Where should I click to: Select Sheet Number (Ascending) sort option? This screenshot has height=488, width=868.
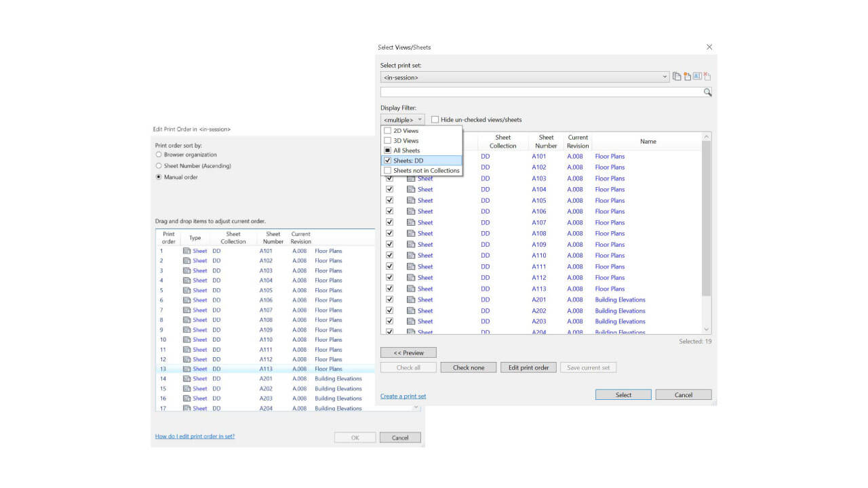tap(159, 165)
